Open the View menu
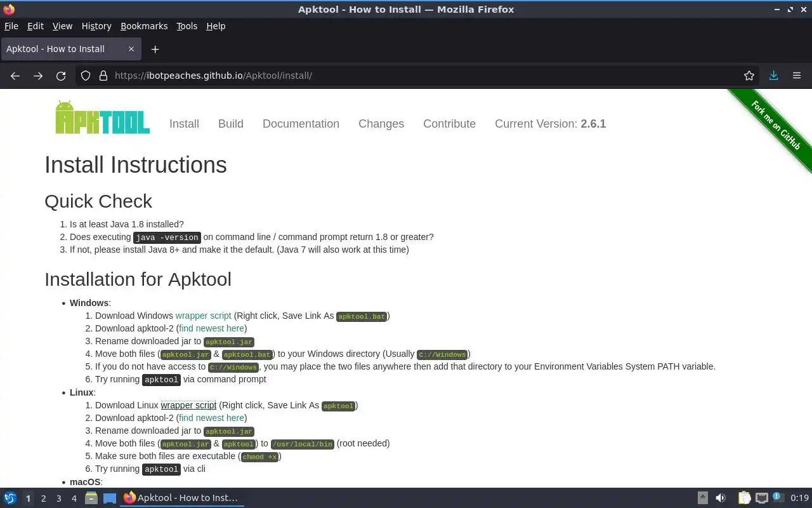812x508 pixels. (x=62, y=26)
